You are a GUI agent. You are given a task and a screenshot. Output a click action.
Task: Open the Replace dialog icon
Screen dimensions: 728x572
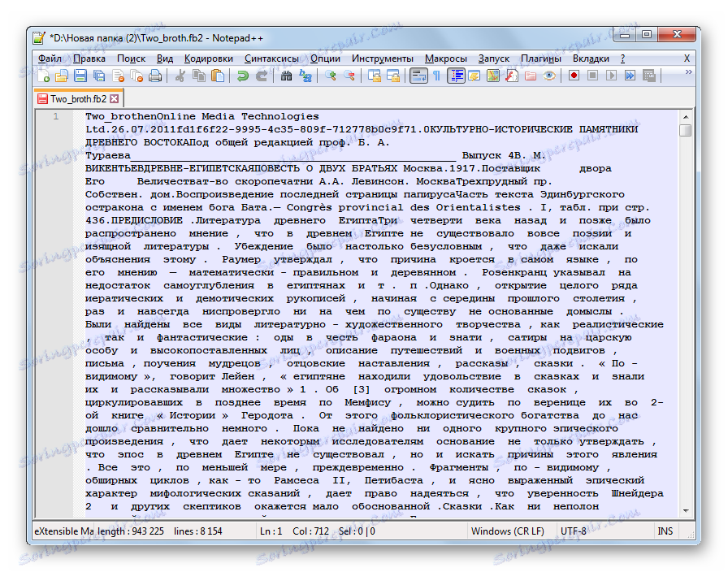pyautogui.click(x=305, y=76)
